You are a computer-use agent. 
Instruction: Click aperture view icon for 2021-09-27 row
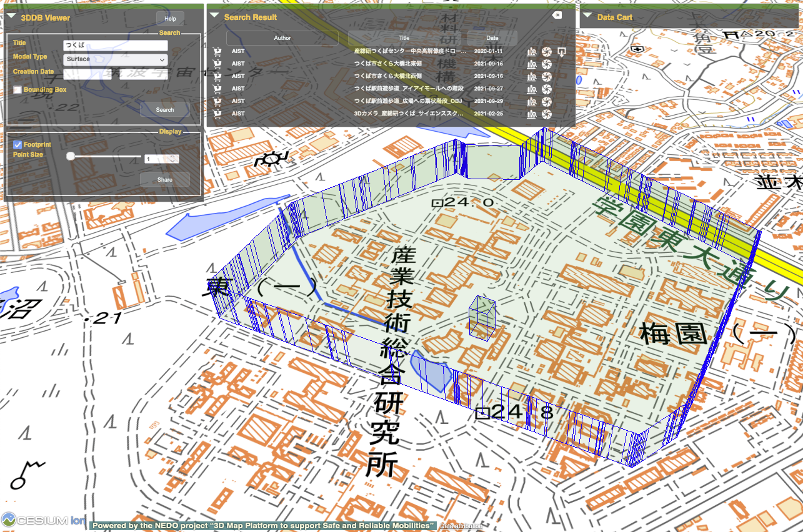tap(546, 89)
